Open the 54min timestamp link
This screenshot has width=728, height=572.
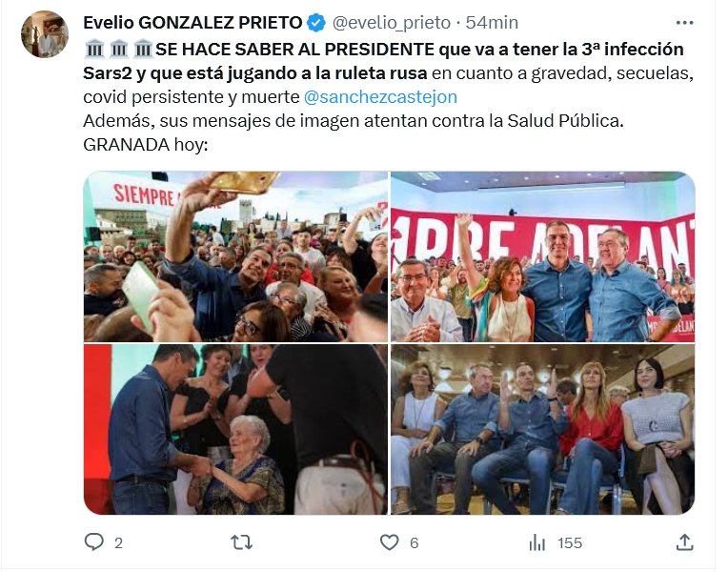pos(492,22)
